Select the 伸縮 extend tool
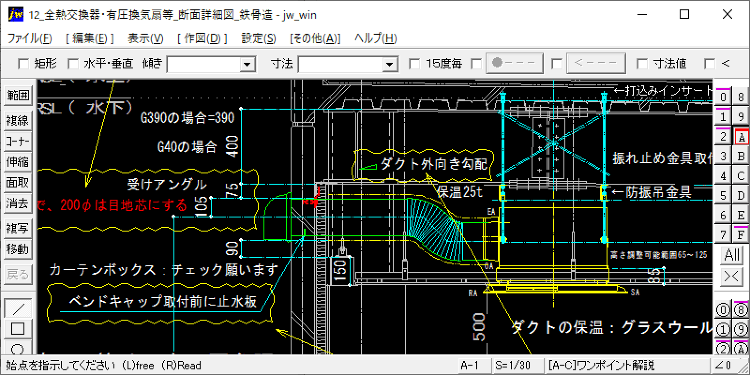The width and height of the screenshot is (750, 375). point(18,162)
